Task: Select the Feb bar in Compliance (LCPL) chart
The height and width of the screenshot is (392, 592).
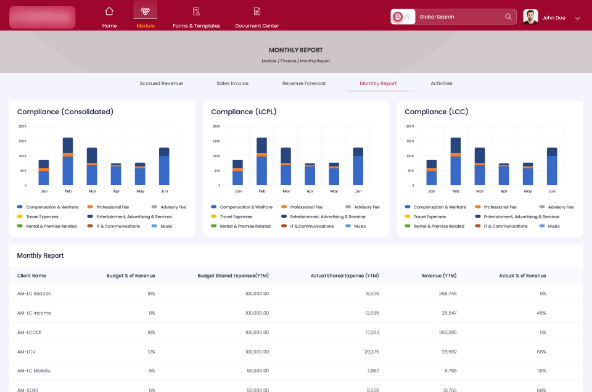Action: 262,161
